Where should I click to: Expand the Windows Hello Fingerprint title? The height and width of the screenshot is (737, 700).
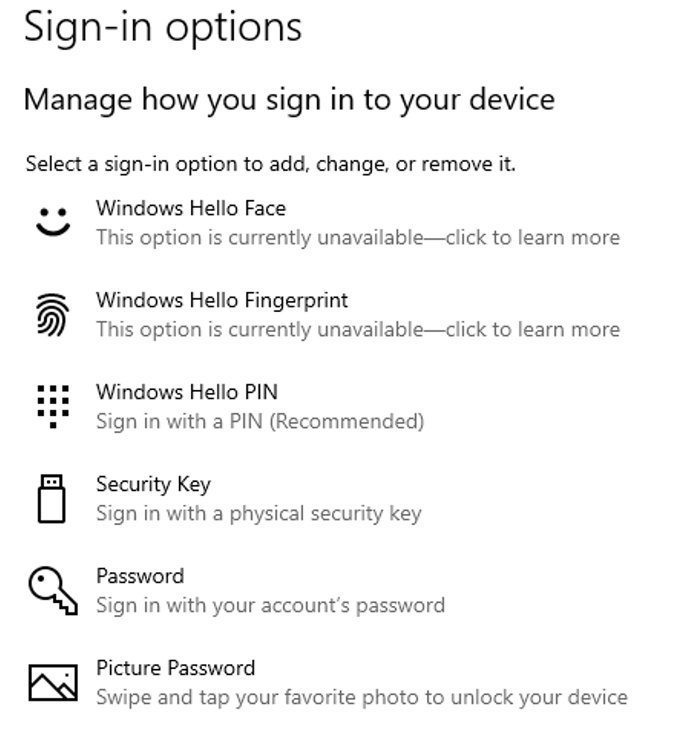click(x=222, y=300)
